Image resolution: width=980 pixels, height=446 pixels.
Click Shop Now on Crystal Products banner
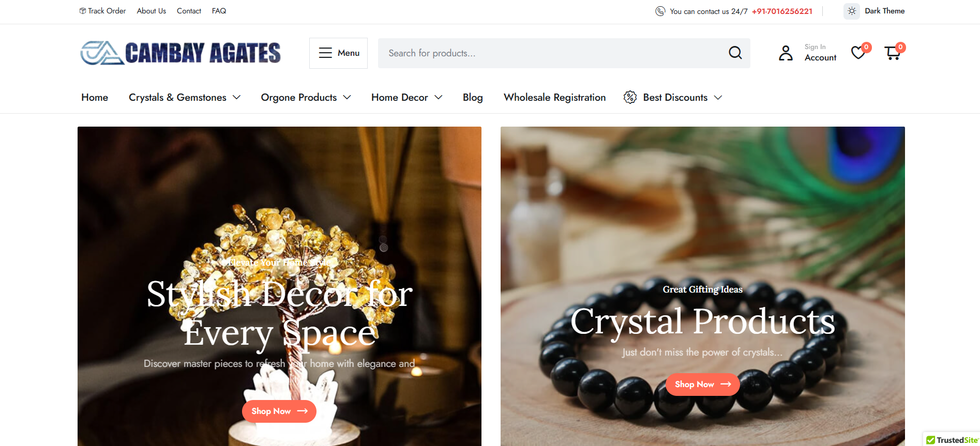click(703, 384)
